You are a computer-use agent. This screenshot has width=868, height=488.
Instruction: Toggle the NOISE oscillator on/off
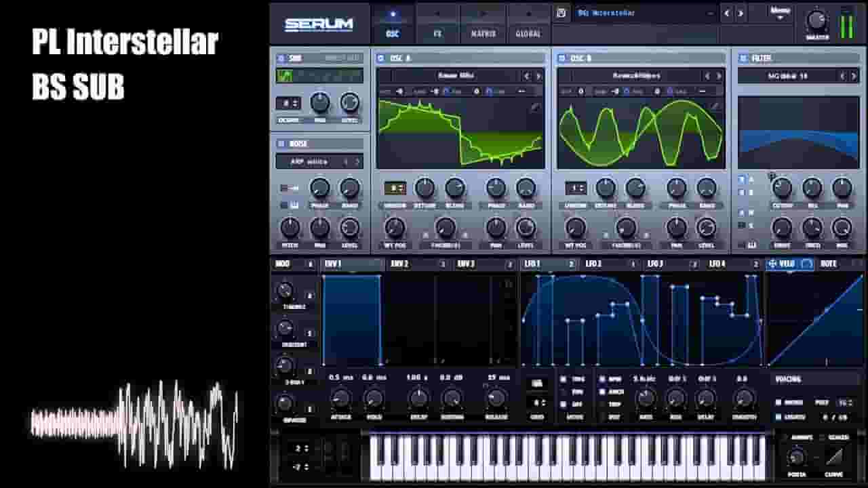tap(281, 144)
